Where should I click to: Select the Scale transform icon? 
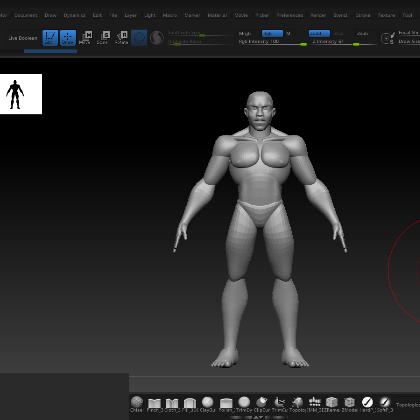pos(104,38)
